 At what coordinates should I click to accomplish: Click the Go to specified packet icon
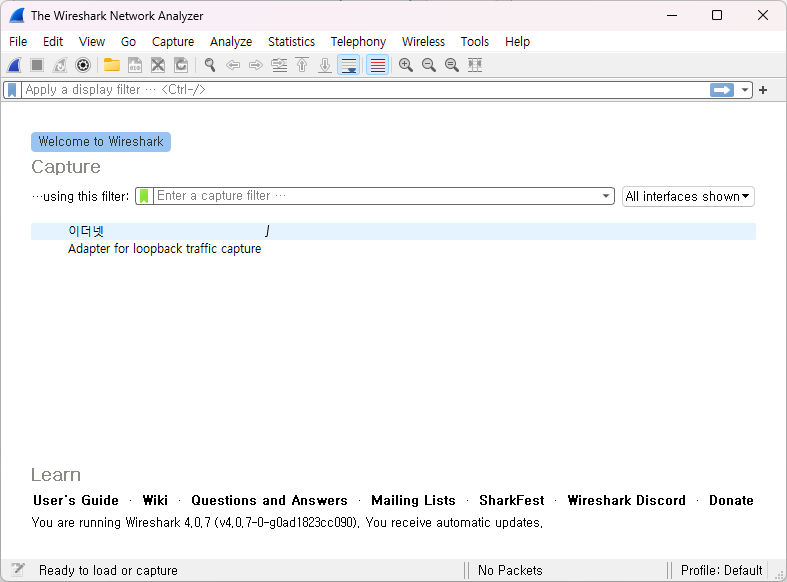pos(279,65)
